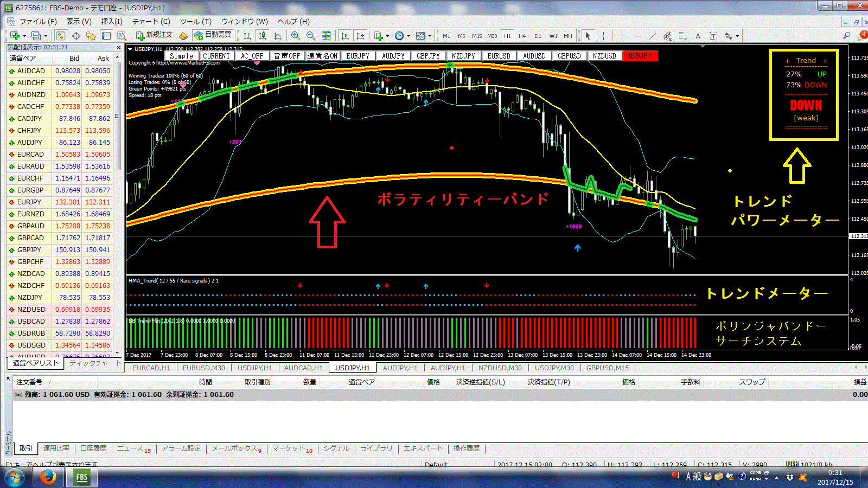Toggle Chart Shift
Viewport: 868px width, 488px height.
360,36
